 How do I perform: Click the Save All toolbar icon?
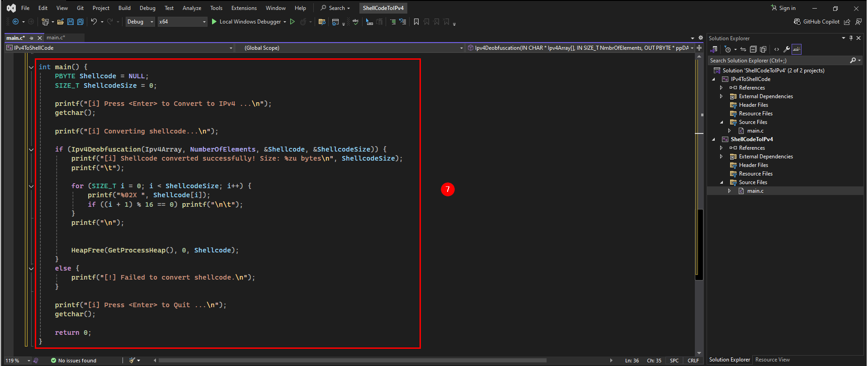coord(80,22)
